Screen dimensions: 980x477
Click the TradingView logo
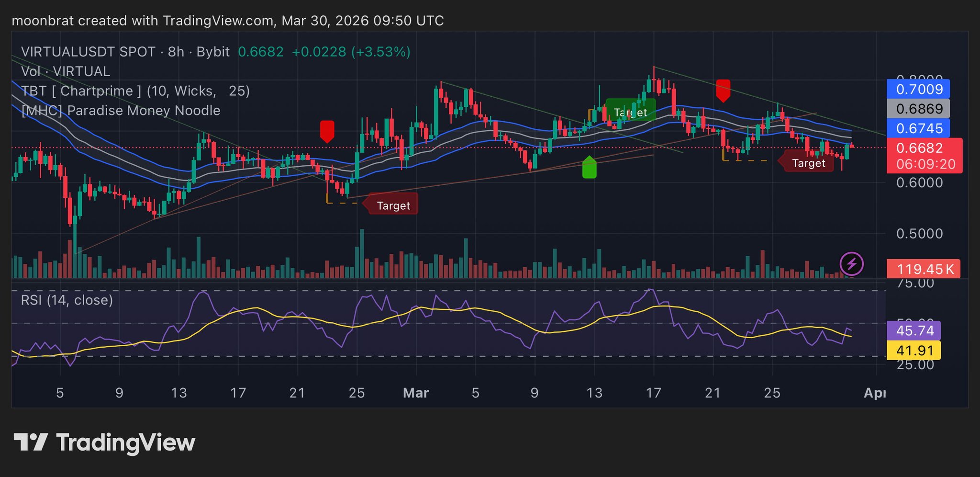[104, 442]
